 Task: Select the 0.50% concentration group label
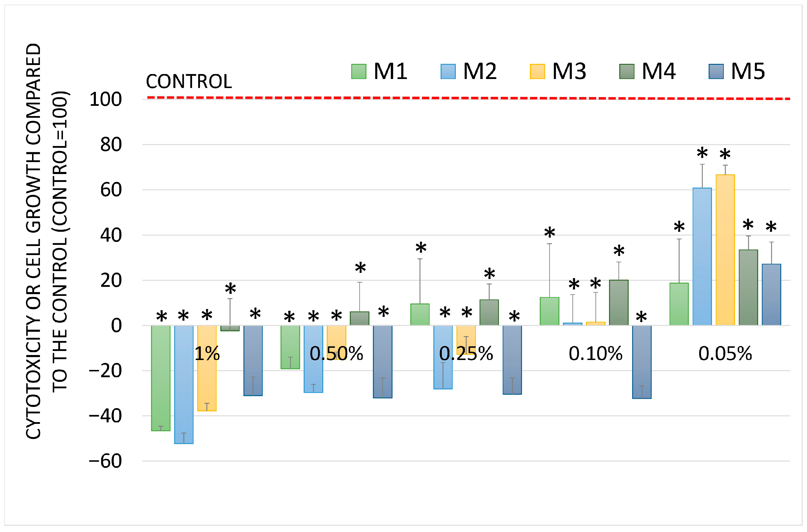coord(336,354)
